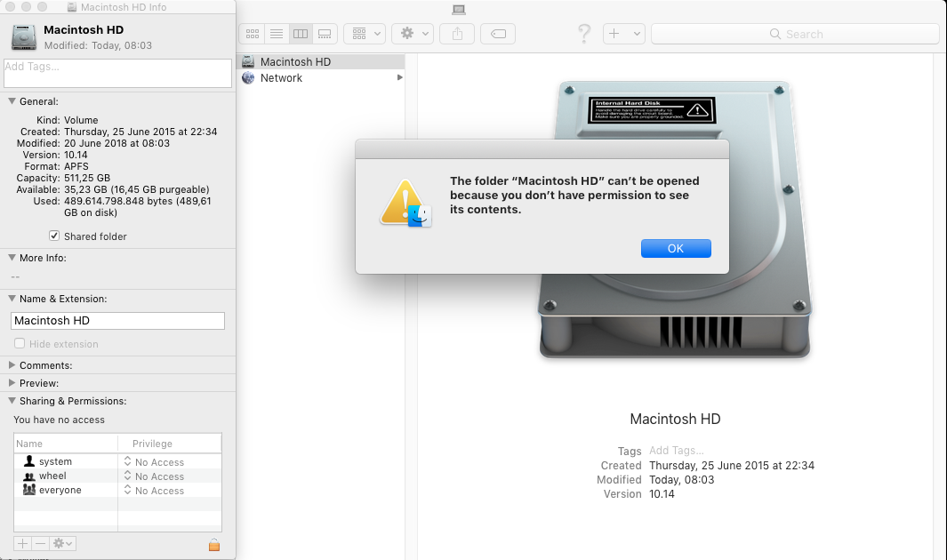Viewport: 947px width, 560px height.
Task: Switch Finder to gallery view
Action: pyautogui.click(x=325, y=34)
